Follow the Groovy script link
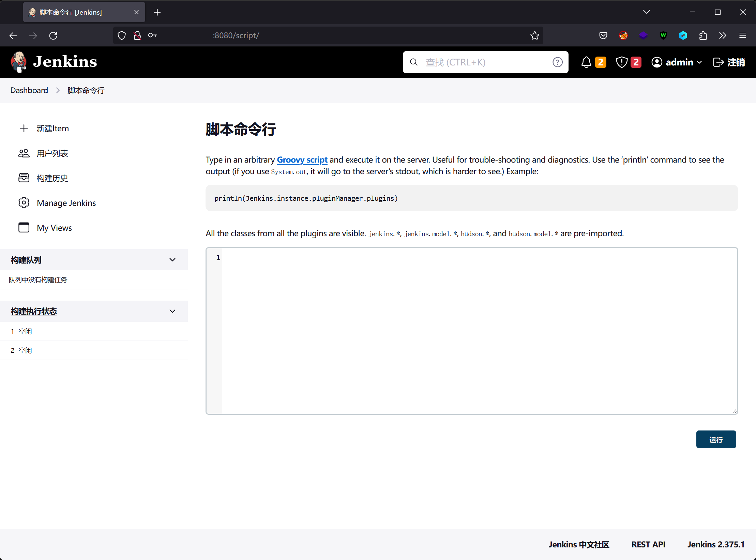Image resolution: width=756 pixels, height=560 pixels. [302, 160]
